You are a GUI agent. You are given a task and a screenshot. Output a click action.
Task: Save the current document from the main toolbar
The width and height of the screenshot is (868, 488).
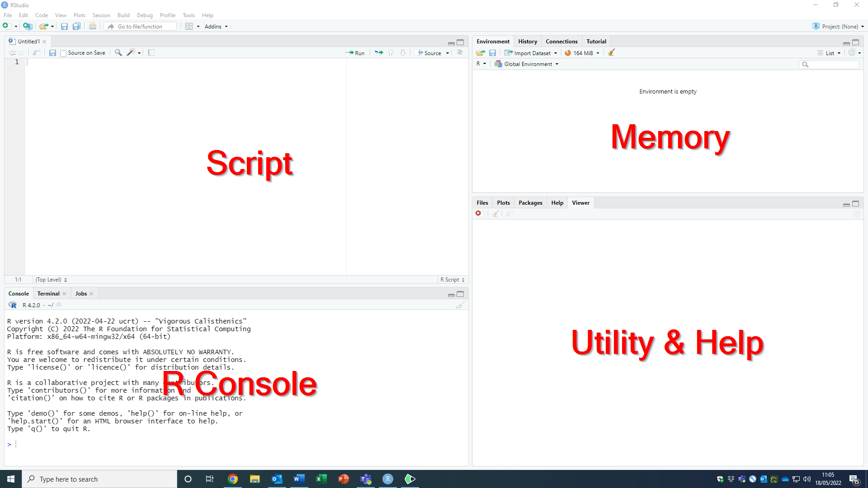pyautogui.click(x=64, y=26)
